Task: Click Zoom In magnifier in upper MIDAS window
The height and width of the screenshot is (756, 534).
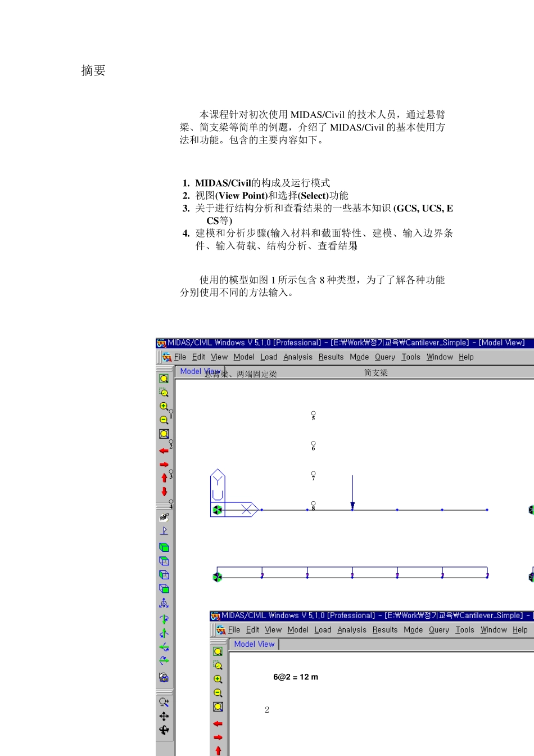Action: click(x=164, y=406)
